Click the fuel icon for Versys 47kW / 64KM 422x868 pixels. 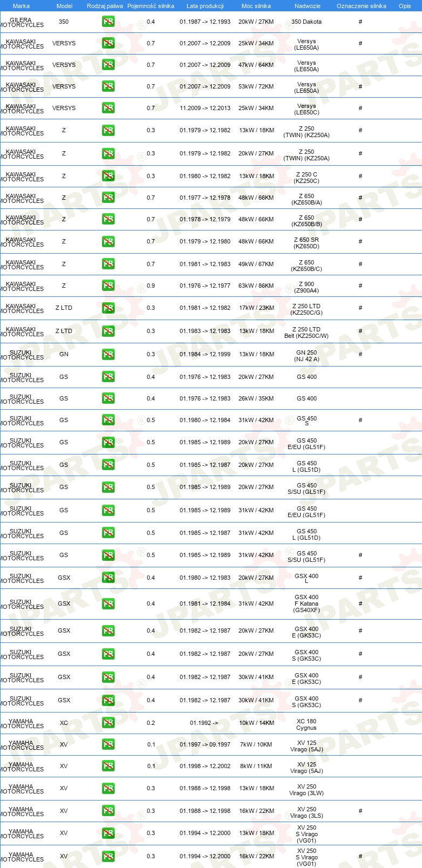coord(108,65)
